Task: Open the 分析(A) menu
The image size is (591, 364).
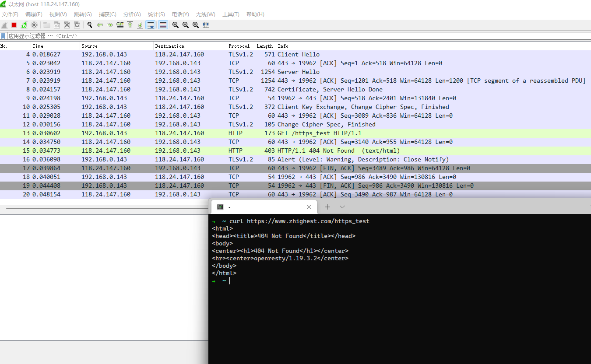Action: tap(132, 14)
